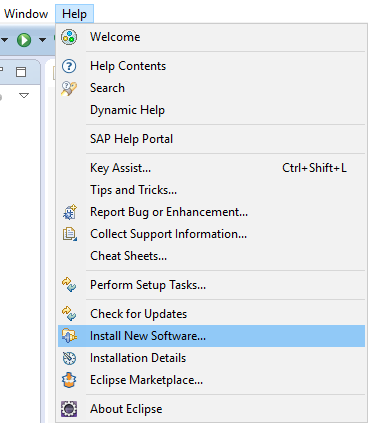Click the Install New Software icon
Viewport: 368px width, 423px height.
pos(69,336)
